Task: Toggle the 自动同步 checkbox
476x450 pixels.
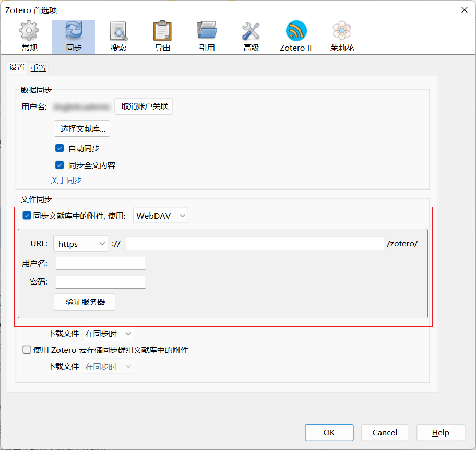Action: (59, 148)
